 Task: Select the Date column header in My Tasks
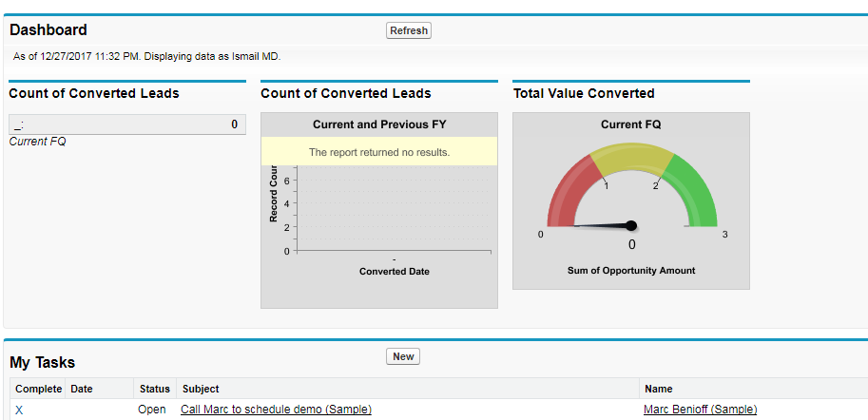tap(82, 389)
